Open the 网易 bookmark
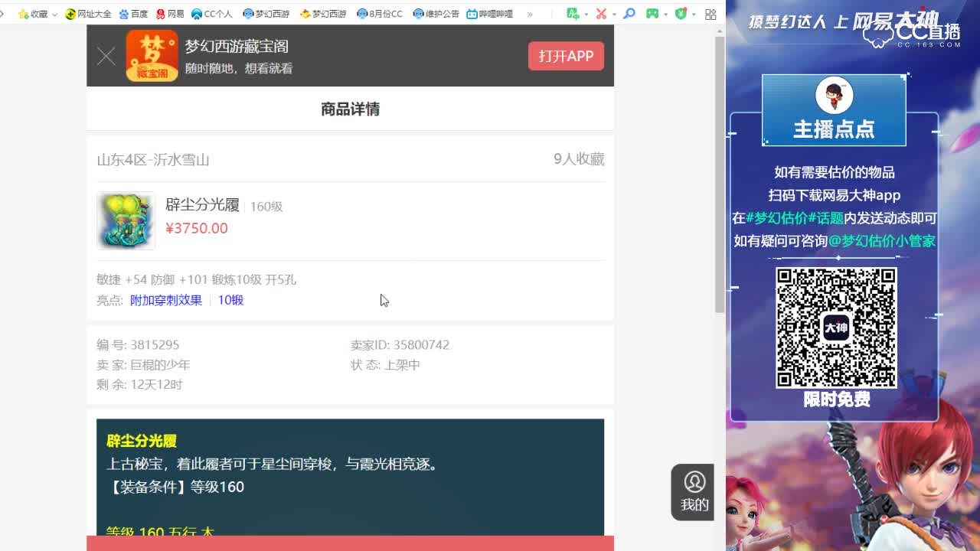The height and width of the screenshot is (551, 980). tap(170, 14)
